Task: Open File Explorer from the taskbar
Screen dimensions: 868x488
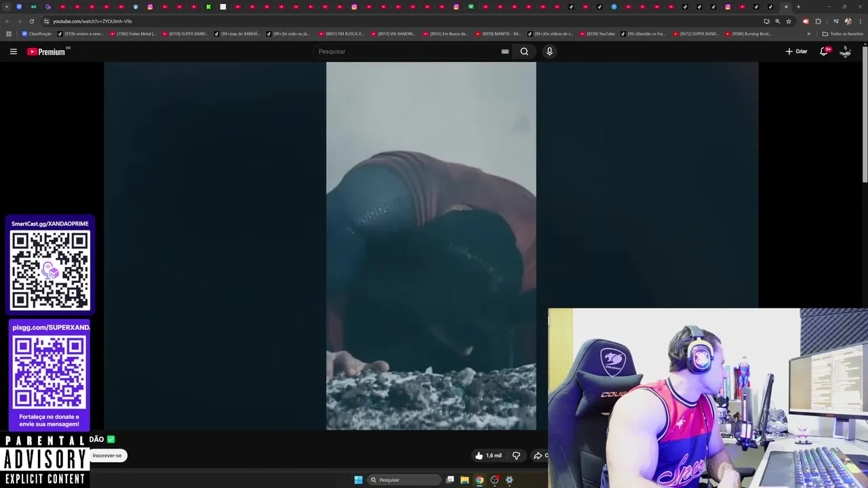Action: click(465, 480)
